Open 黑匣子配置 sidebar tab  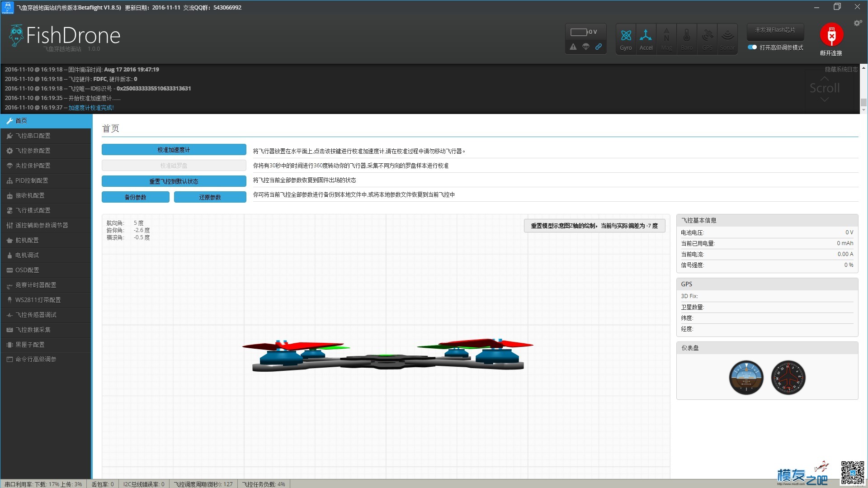(x=46, y=345)
